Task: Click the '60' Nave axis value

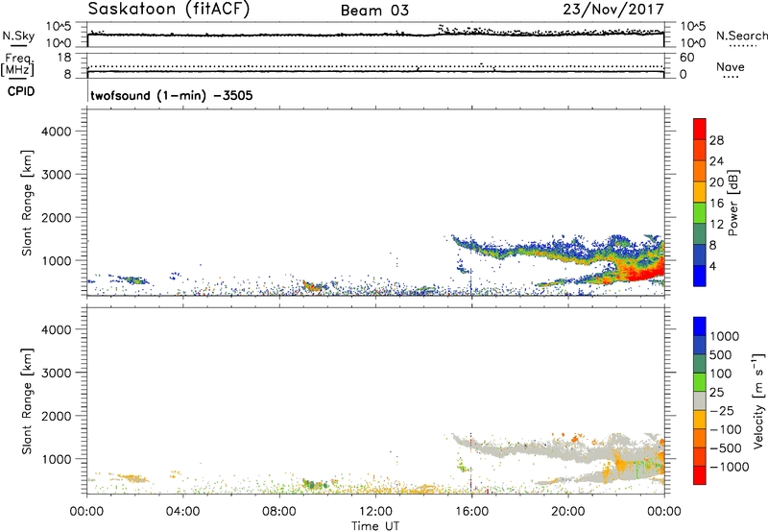Action: [x=686, y=58]
